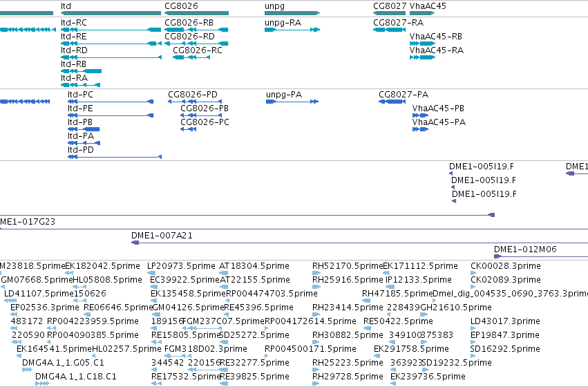
Task: Select EST CK00028.3prime
Action: (506, 266)
